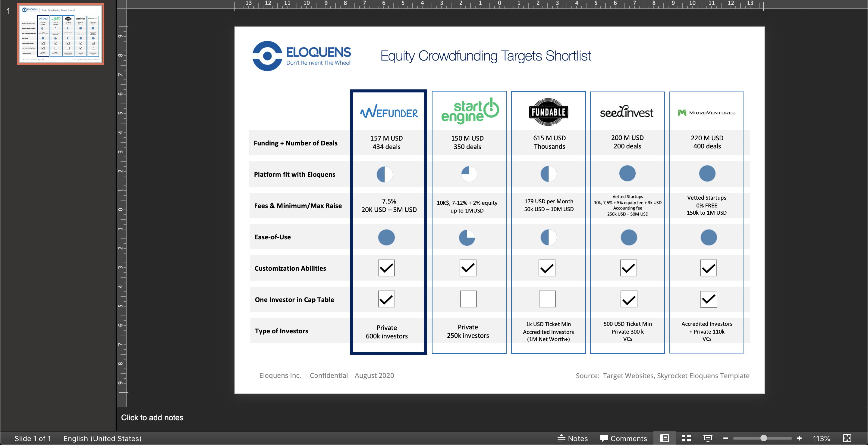Select 'Ease-of-Use' row label
This screenshot has width=868, height=445.
click(272, 237)
